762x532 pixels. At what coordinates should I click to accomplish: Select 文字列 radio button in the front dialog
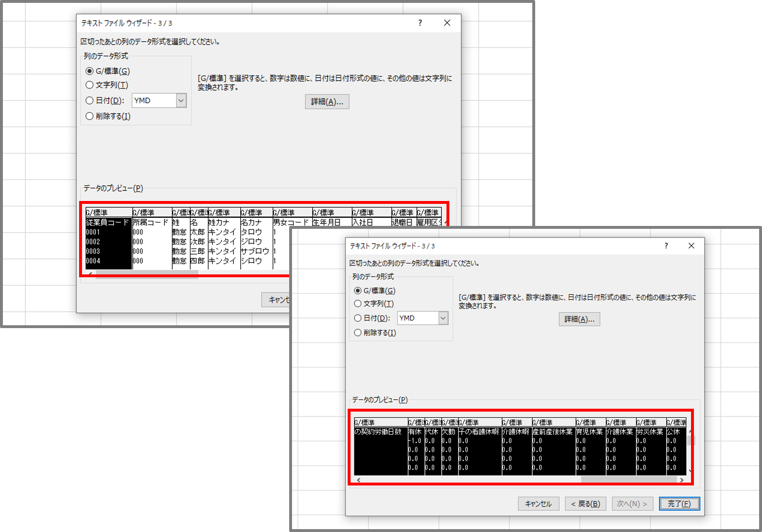[358, 304]
